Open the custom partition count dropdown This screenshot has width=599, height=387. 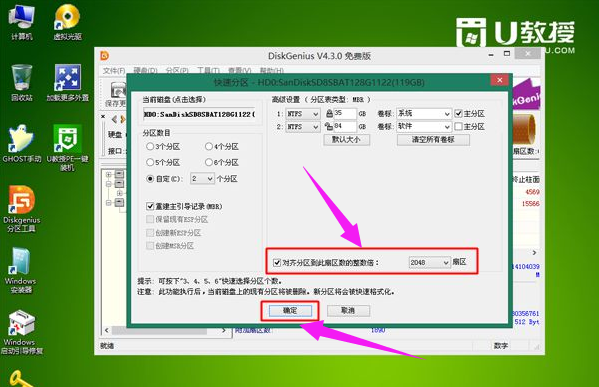[202, 178]
